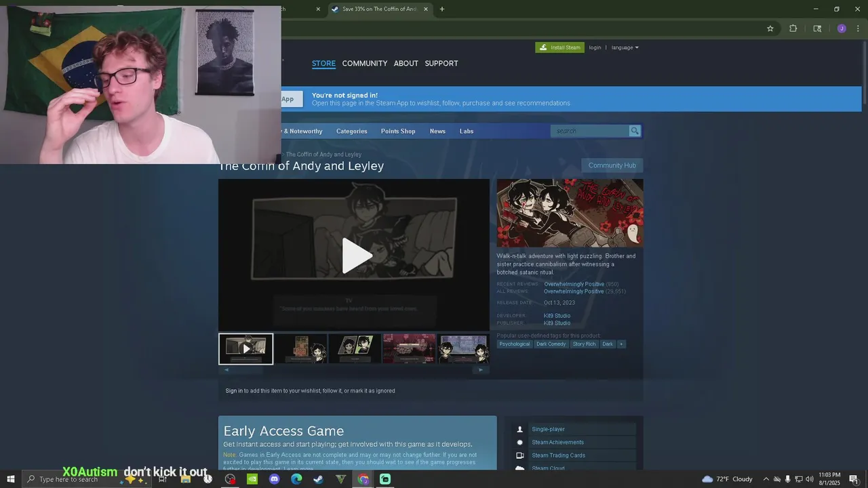Select the Story Rich tag

point(584,344)
